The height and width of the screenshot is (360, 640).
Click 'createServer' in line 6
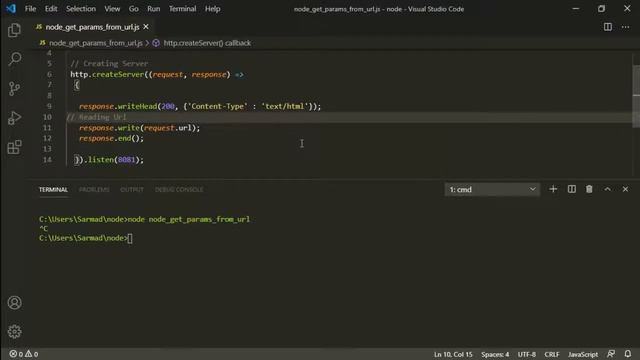tap(118, 74)
